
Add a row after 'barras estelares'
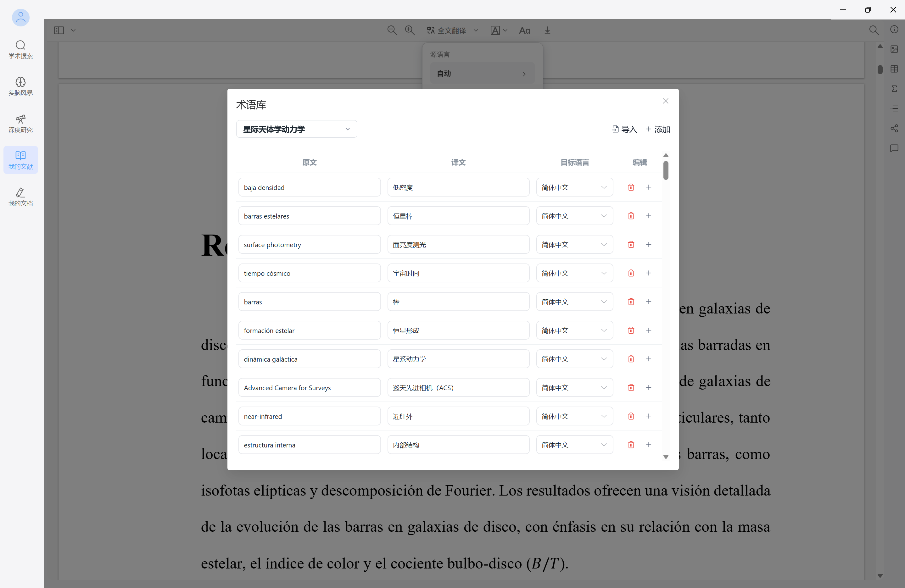[x=649, y=216]
